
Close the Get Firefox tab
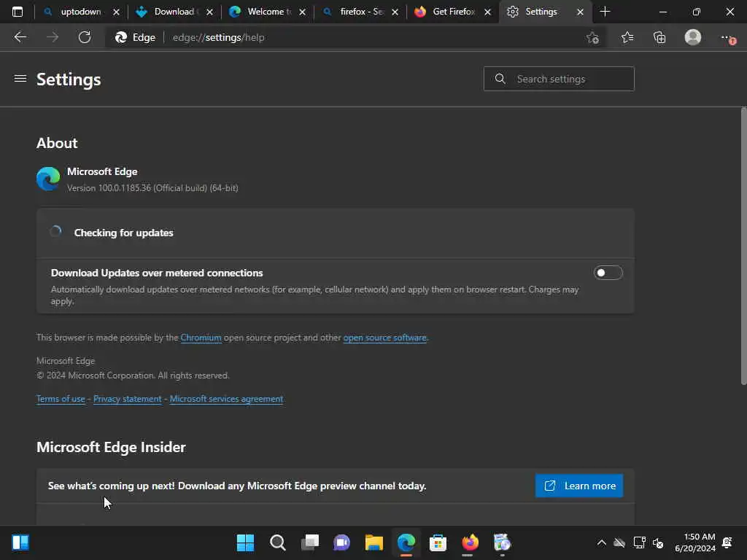487,12
